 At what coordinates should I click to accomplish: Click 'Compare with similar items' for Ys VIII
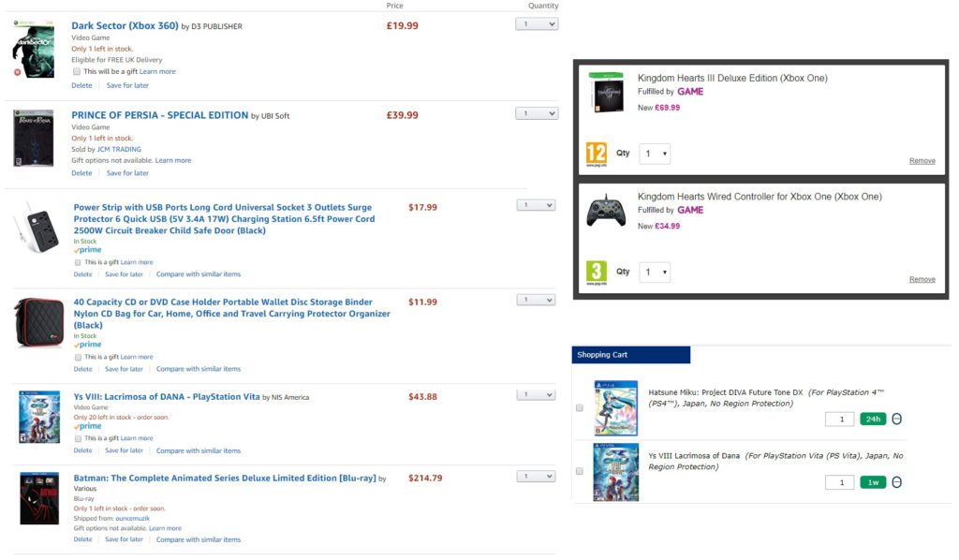[x=199, y=451]
